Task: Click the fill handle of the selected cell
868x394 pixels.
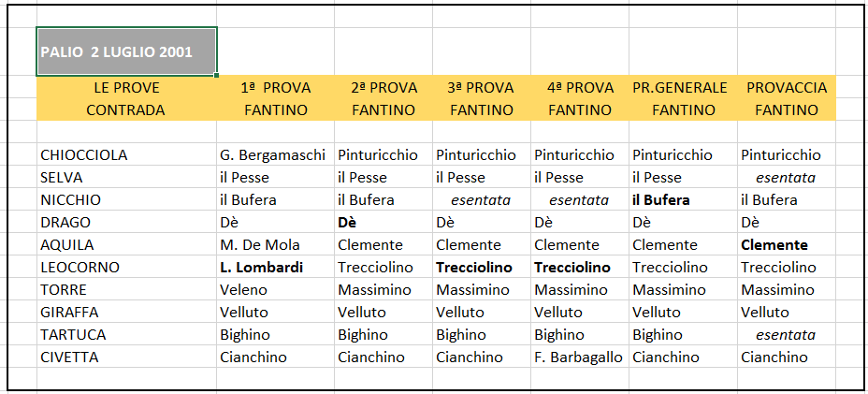Action: pyautogui.click(x=216, y=75)
